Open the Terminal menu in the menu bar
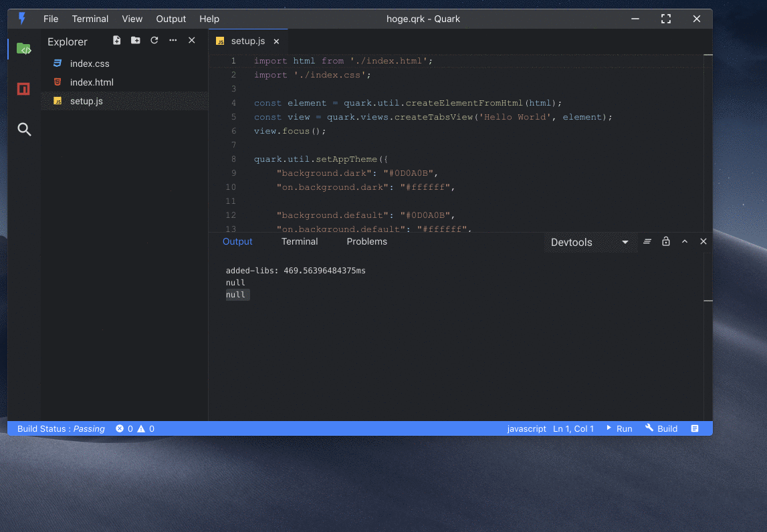Screen dimensions: 767x532 (x=90, y=19)
